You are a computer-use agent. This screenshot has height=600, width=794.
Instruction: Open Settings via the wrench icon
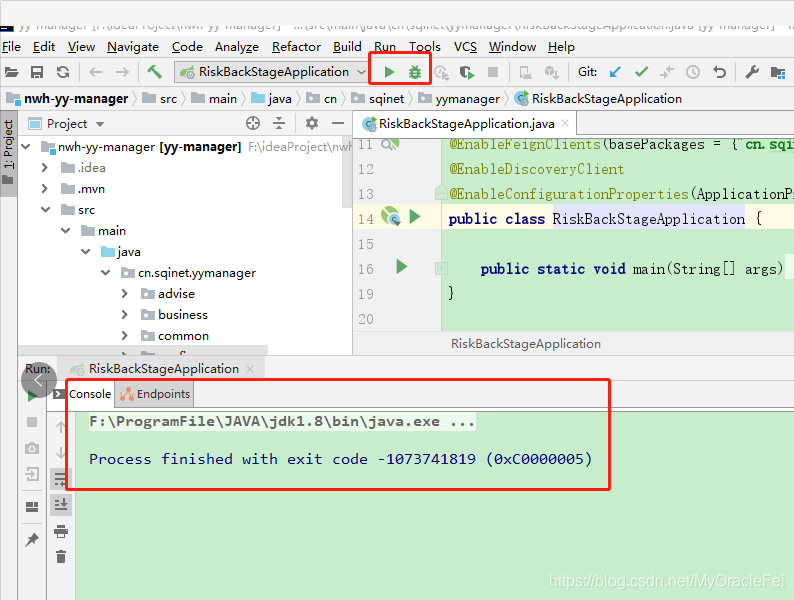pyautogui.click(x=752, y=72)
